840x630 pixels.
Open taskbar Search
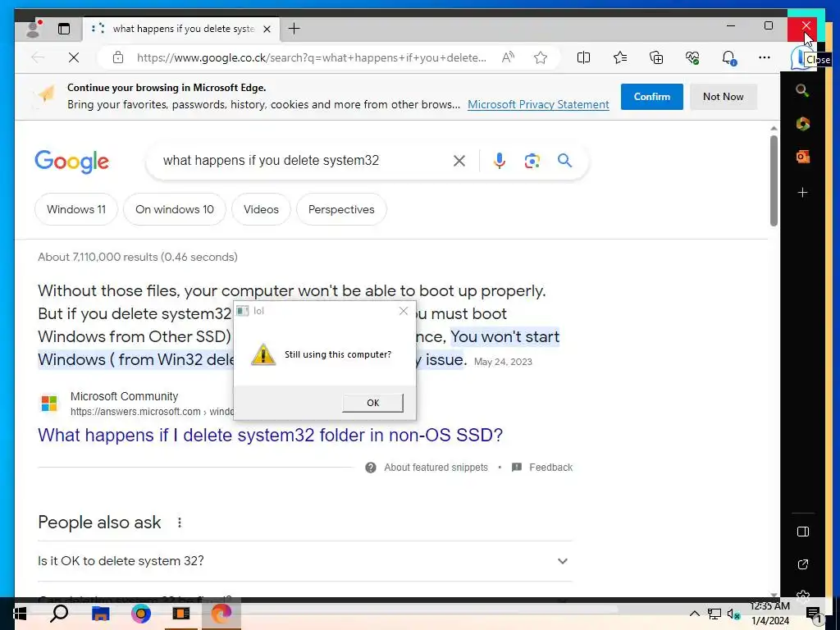coord(59,614)
